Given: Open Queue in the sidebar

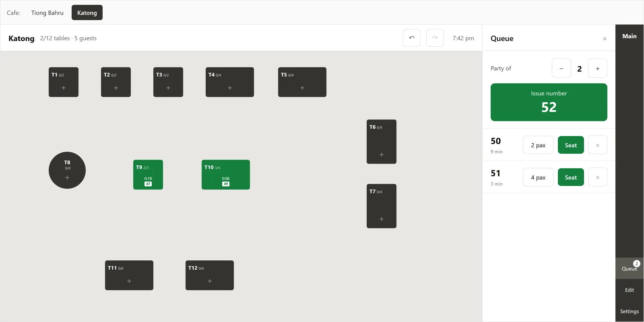Looking at the screenshot, I should tap(630, 268).
